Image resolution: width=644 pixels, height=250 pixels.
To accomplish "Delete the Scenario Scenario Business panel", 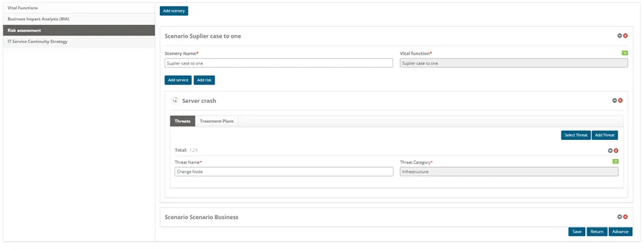I will coord(626,217).
